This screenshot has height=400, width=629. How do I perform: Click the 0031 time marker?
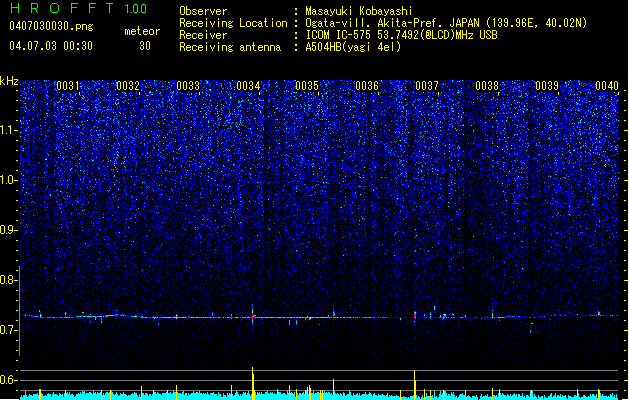coord(68,85)
